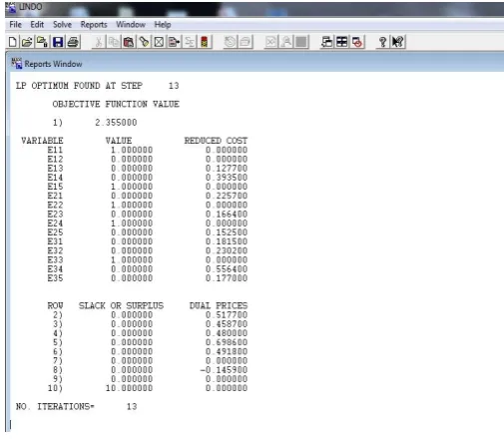Image resolution: width=504 pixels, height=441 pixels.
Task: Click the greyed matrix picture icon
Action: click(x=271, y=42)
